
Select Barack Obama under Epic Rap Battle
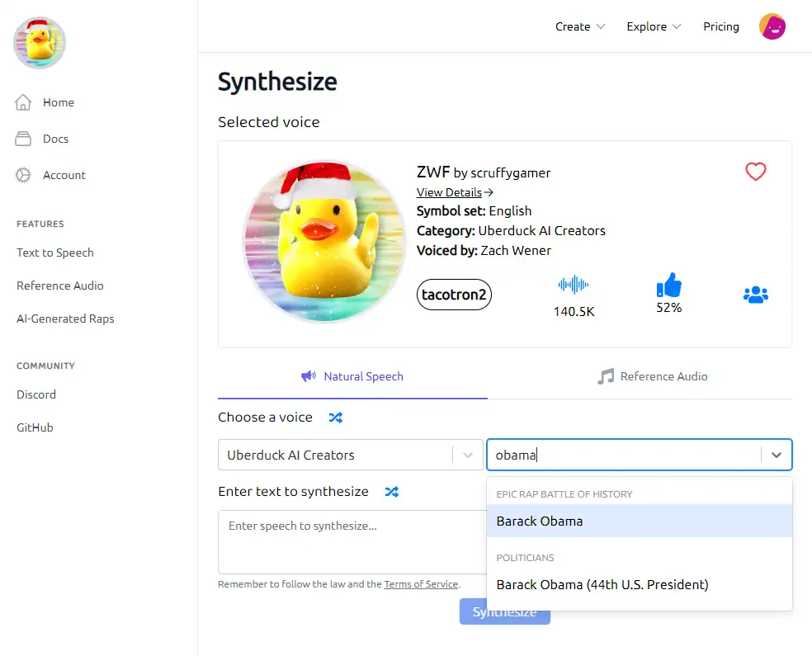point(640,521)
